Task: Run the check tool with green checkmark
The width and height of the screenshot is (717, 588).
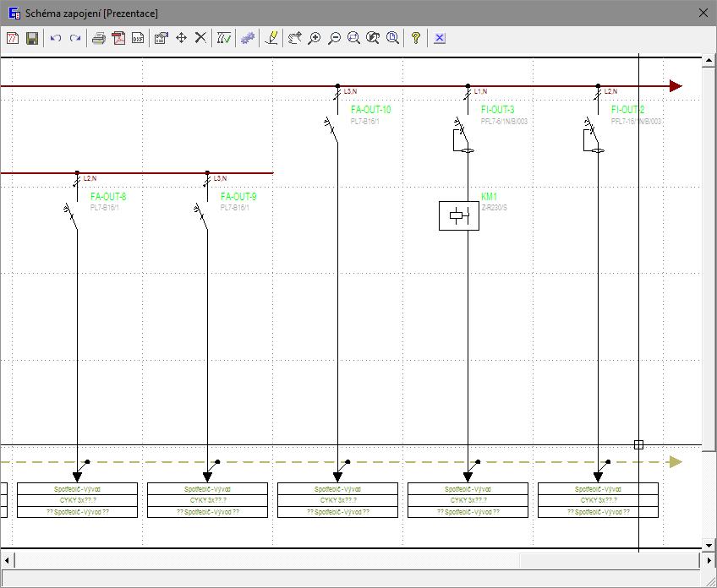Action: tap(224, 38)
